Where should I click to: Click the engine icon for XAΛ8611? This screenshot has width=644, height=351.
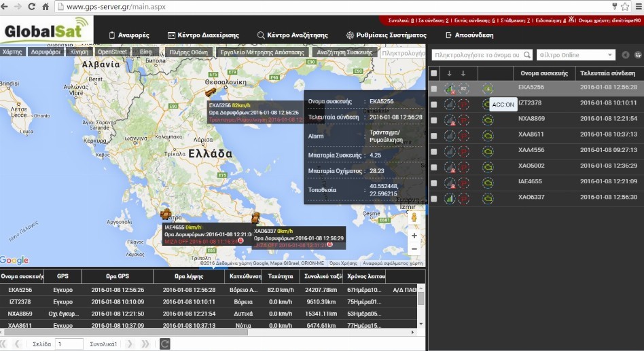488,136
